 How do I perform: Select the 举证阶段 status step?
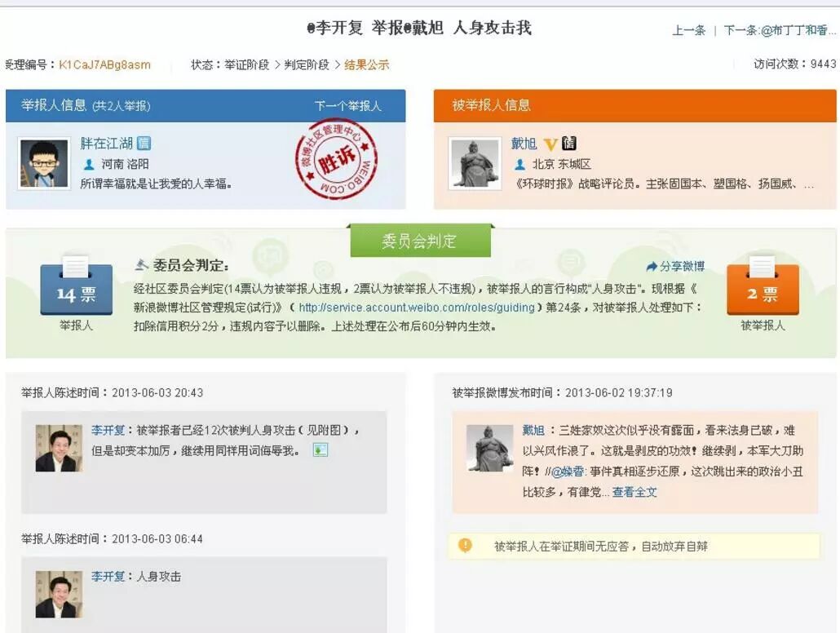tap(247, 65)
